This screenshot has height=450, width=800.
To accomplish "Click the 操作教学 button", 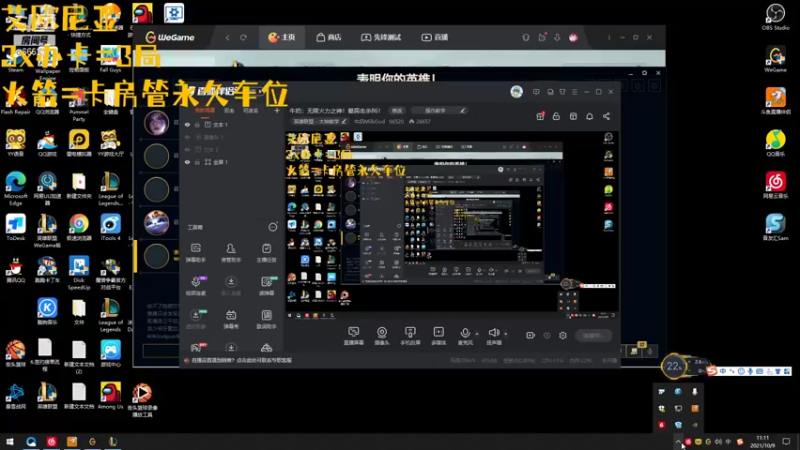I will [x=439, y=110].
